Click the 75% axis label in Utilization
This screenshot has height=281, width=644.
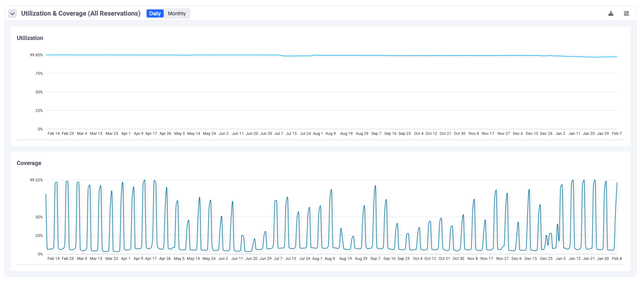(39, 73)
